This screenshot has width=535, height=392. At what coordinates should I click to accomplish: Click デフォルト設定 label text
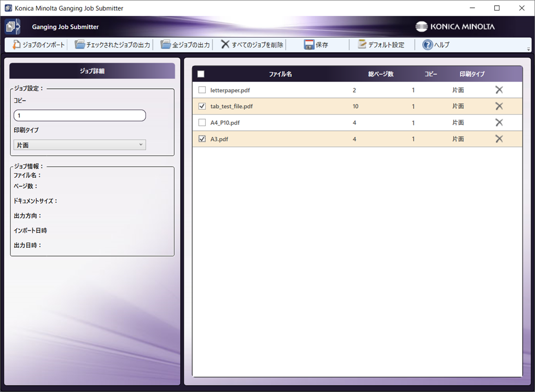(386, 45)
